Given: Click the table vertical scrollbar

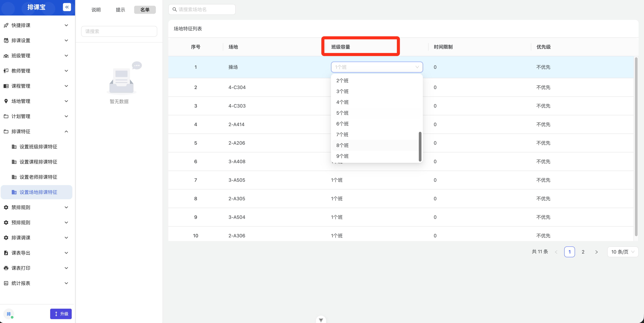Looking at the screenshot, I should coord(636,146).
